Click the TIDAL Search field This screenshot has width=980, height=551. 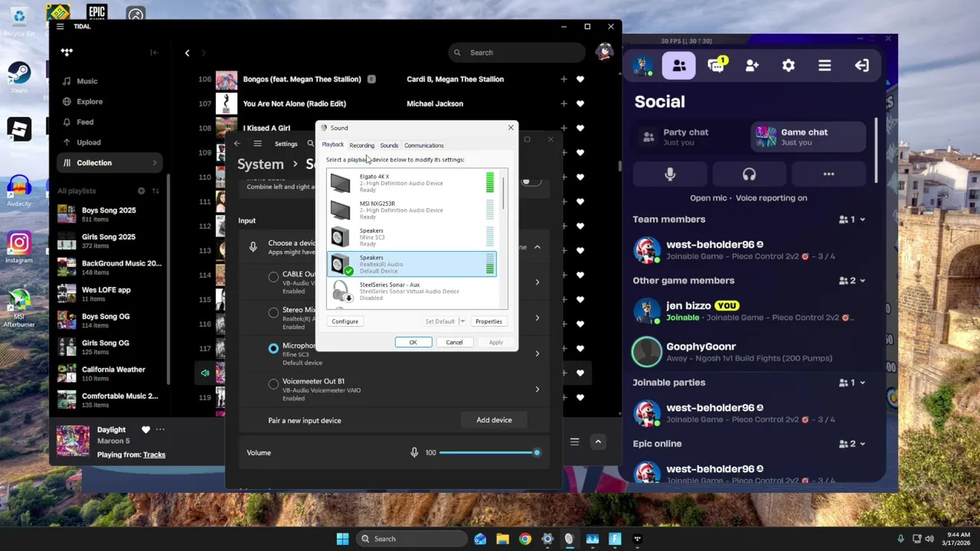pyautogui.click(x=517, y=53)
